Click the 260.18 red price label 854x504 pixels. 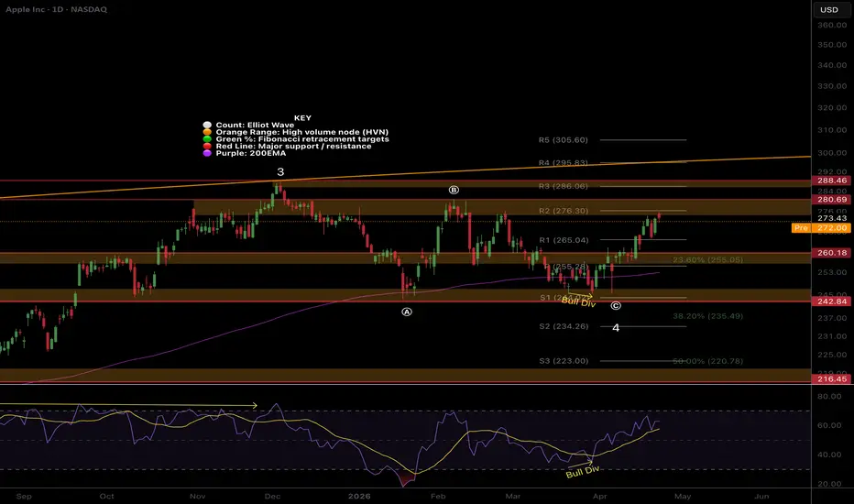pos(831,253)
